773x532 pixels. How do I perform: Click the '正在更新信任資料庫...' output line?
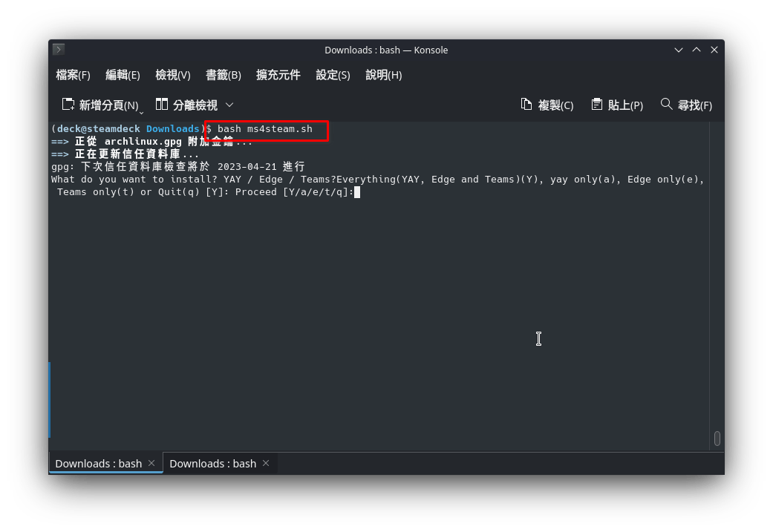137,154
